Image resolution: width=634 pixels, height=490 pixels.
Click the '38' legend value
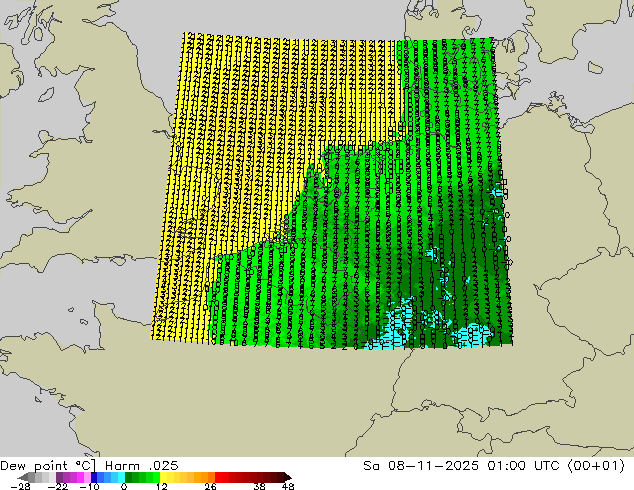pyautogui.click(x=259, y=486)
